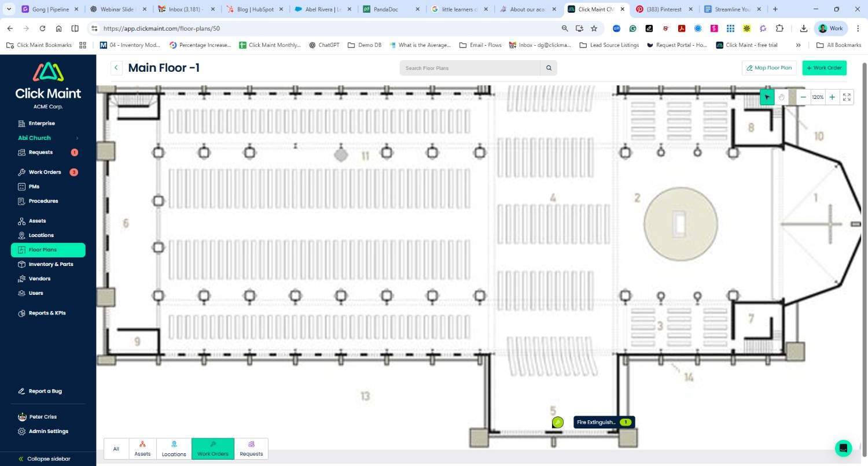868x466 pixels.
Task: Switch to the PandaDoc browser tab
Action: [385, 9]
